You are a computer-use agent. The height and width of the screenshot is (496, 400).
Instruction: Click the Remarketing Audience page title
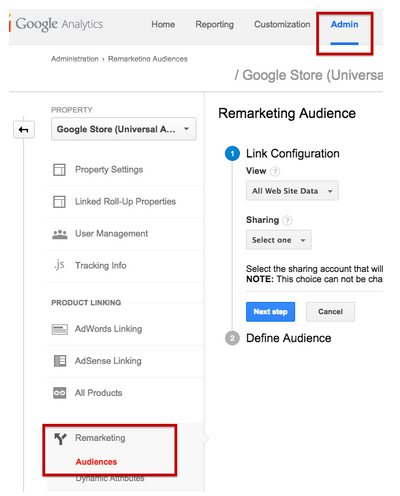point(287,113)
